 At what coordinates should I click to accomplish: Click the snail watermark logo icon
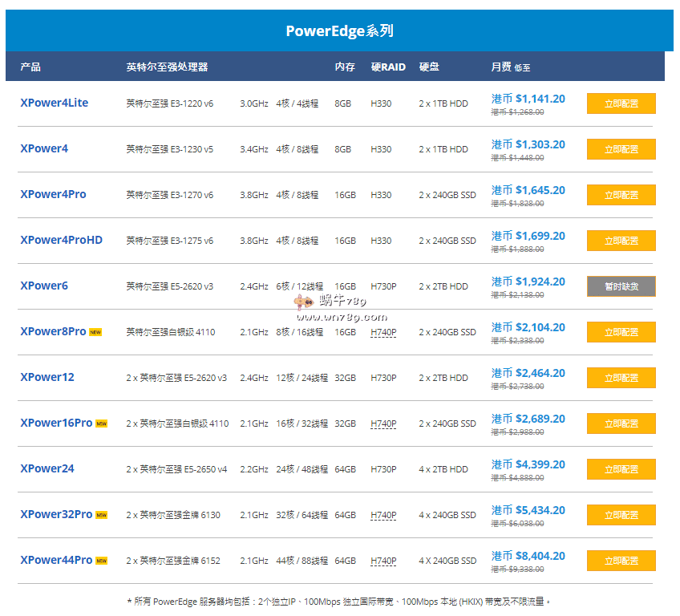click(x=302, y=302)
